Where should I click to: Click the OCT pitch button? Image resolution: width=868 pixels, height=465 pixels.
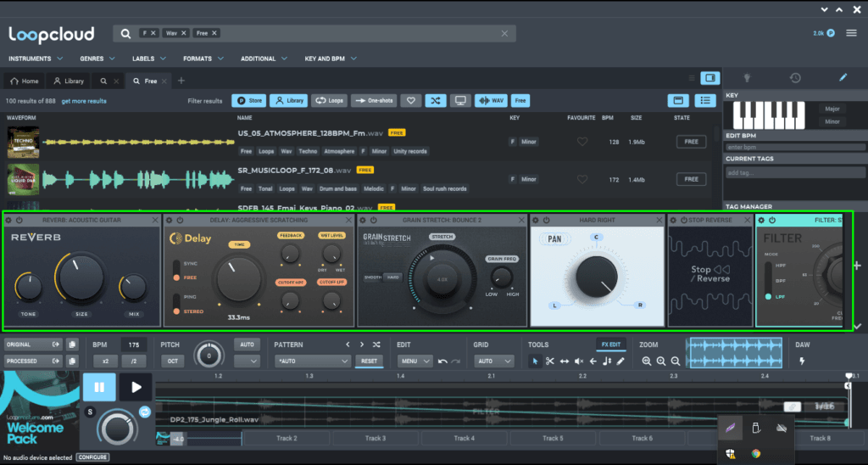click(173, 361)
